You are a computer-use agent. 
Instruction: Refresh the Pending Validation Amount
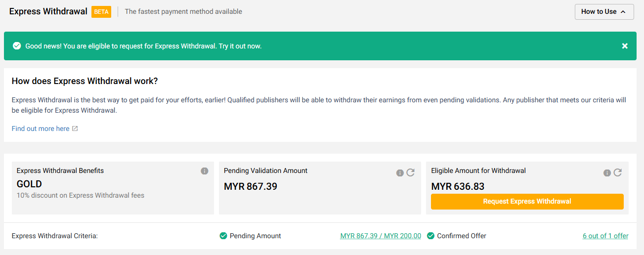(410, 172)
